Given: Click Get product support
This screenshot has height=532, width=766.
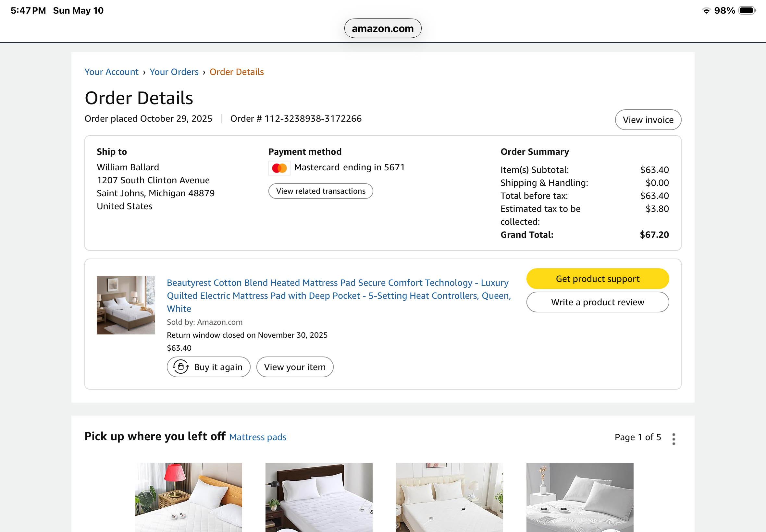Looking at the screenshot, I should [598, 279].
